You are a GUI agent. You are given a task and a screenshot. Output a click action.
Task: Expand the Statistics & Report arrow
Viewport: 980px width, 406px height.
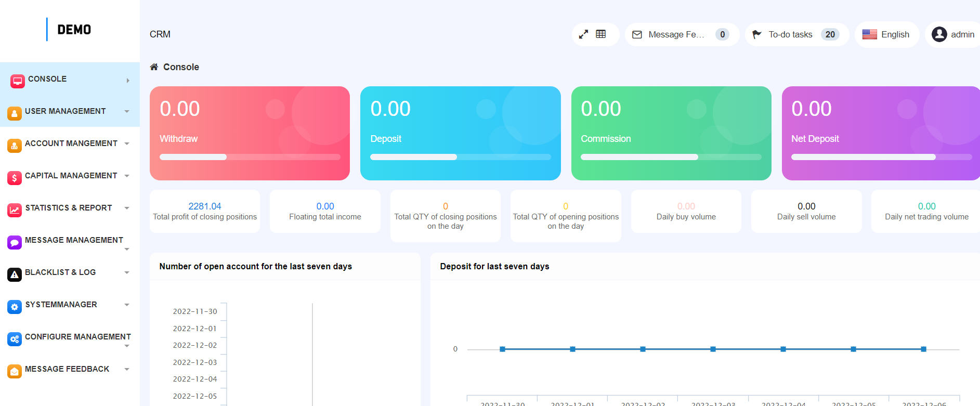127,208
